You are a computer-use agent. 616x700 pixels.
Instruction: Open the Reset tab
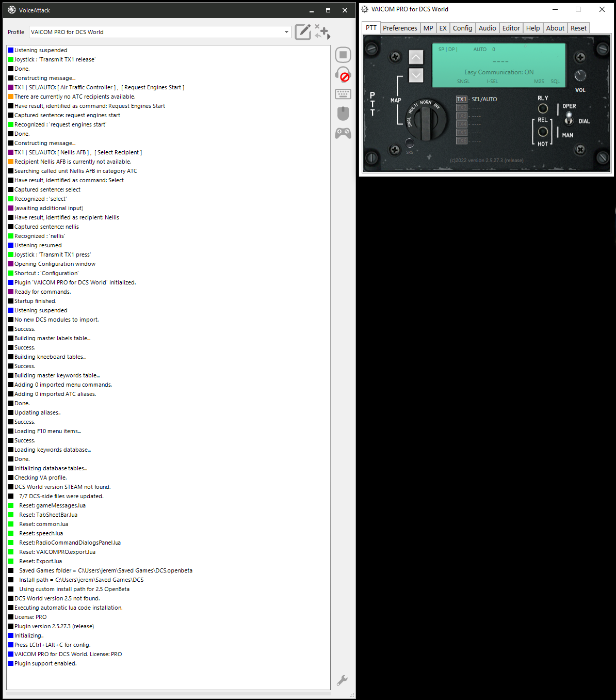coord(578,28)
